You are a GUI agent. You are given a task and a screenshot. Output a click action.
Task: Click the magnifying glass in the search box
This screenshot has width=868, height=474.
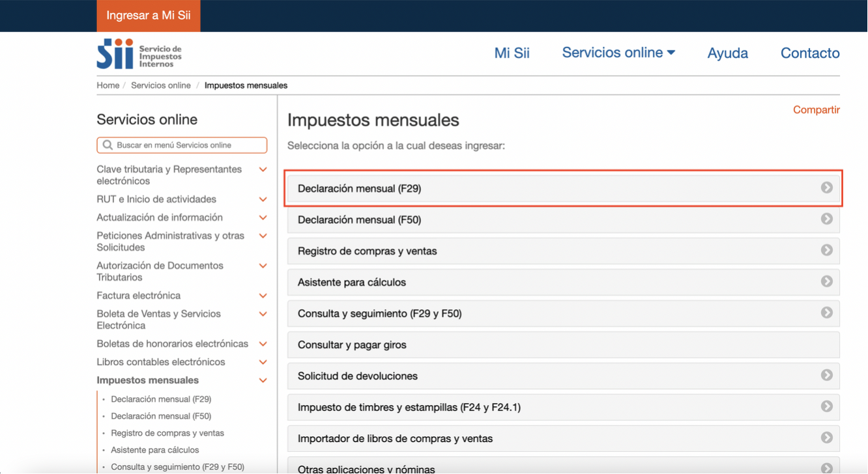click(108, 145)
